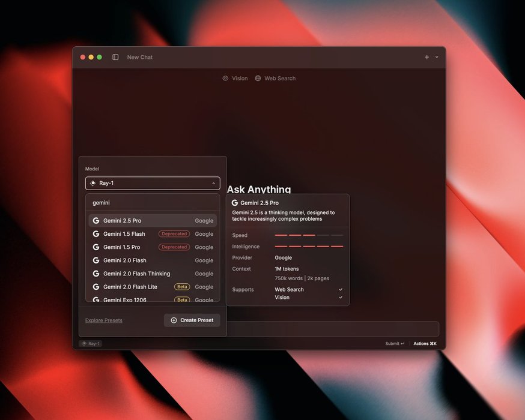Open the Explore Presets link
525x420 pixels.
click(x=104, y=320)
